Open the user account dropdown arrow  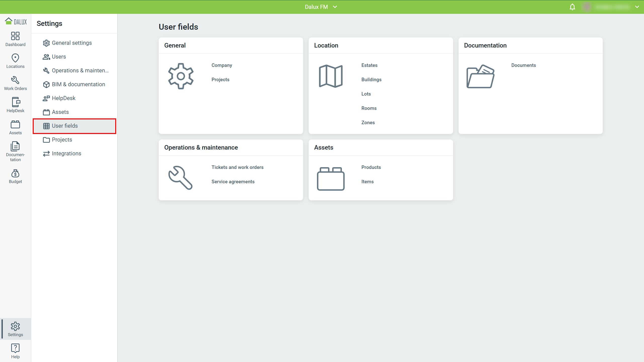[637, 7]
